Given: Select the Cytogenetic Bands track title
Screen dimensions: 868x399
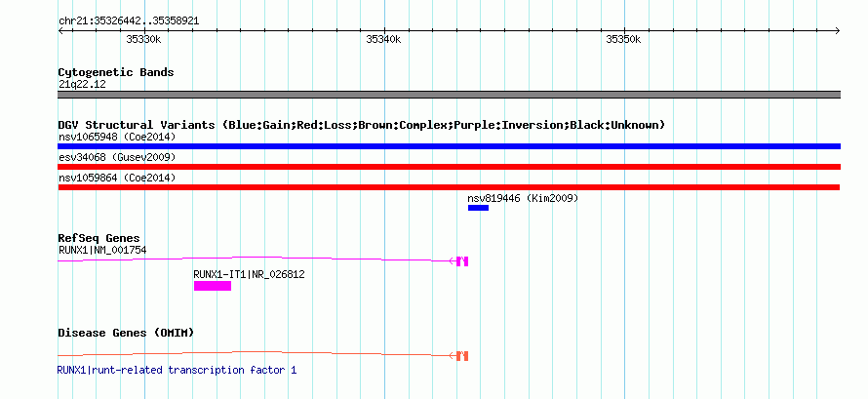Looking at the screenshot, I should (116, 72).
